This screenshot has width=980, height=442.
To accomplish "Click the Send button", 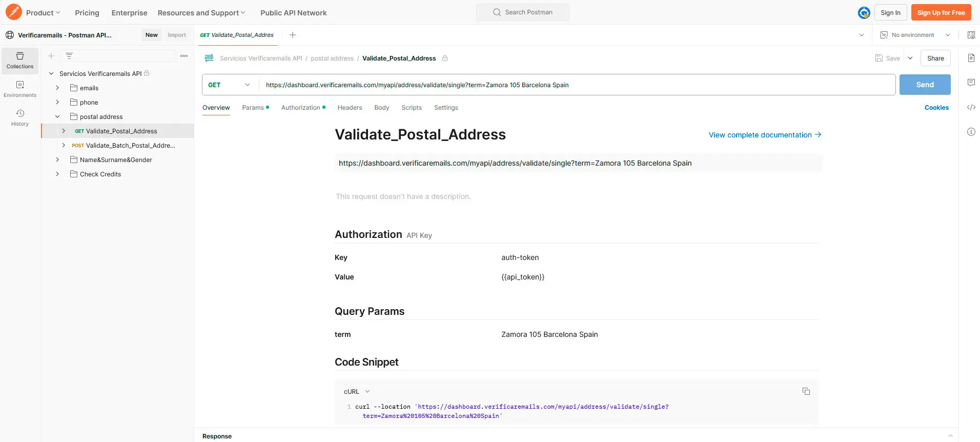I will pos(925,85).
